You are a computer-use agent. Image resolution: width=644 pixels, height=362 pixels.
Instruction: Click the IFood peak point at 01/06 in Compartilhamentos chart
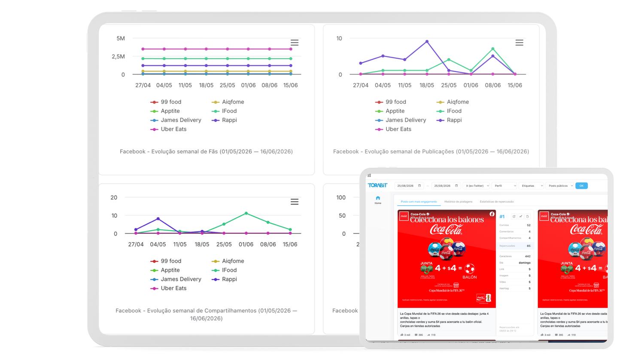pyautogui.click(x=246, y=213)
